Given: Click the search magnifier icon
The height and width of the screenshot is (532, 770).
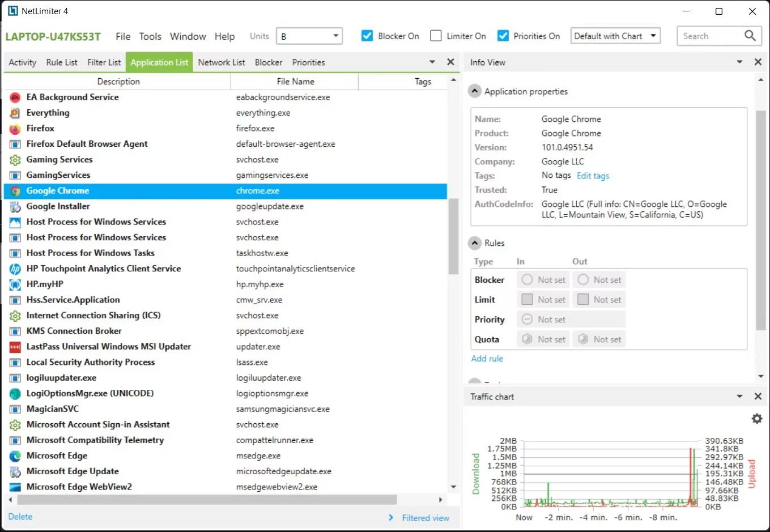Looking at the screenshot, I should tap(750, 36).
